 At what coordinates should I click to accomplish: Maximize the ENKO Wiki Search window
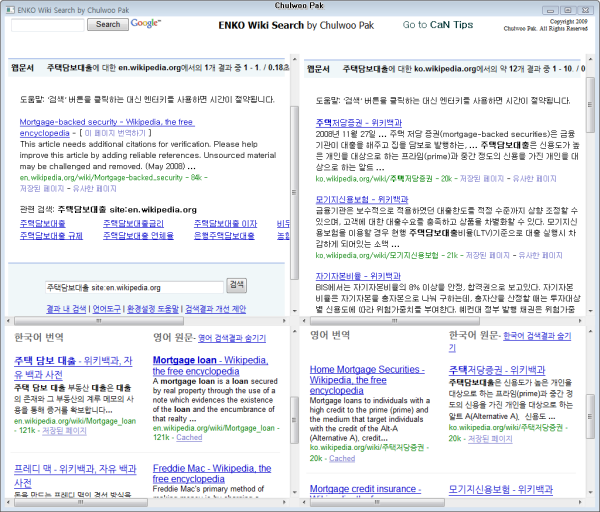point(568,10)
